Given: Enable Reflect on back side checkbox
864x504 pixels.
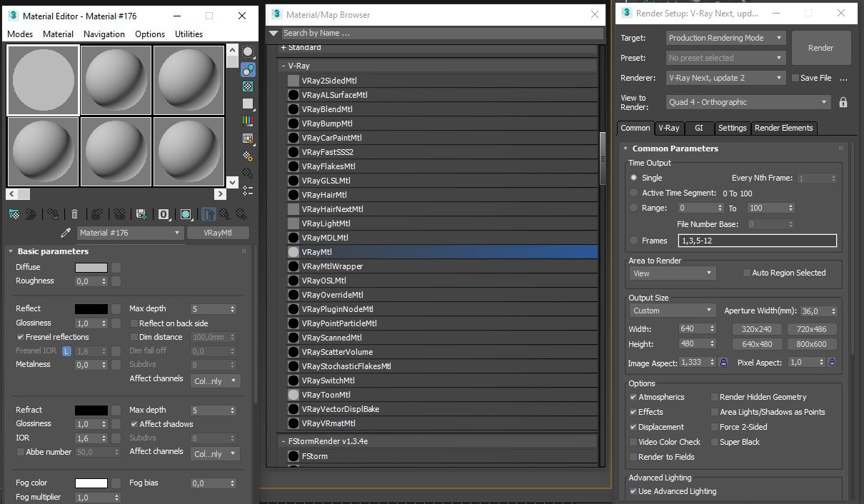Looking at the screenshot, I should click(x=134, y=323).
